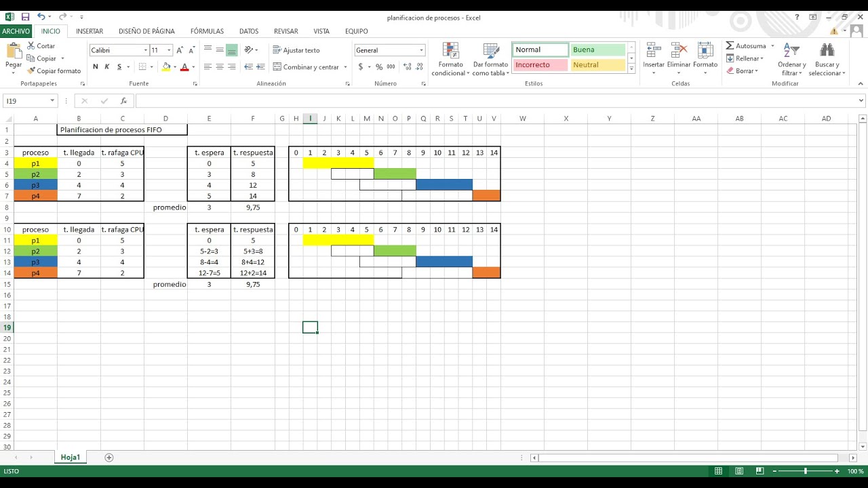Viewport: 868px width, 488px height.
Task: Apply the Normal cell style
Action: (x=540, y=50)
